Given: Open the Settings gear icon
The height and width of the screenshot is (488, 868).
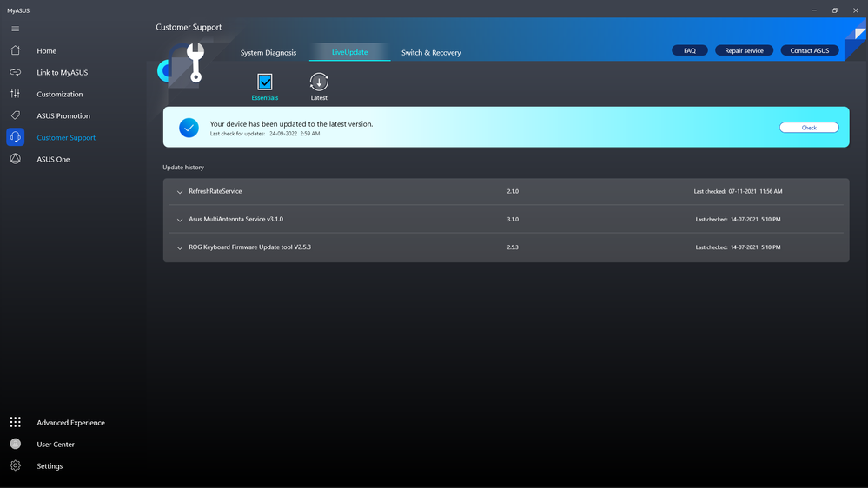Looking at the screenshot, I should pos(15,465).
